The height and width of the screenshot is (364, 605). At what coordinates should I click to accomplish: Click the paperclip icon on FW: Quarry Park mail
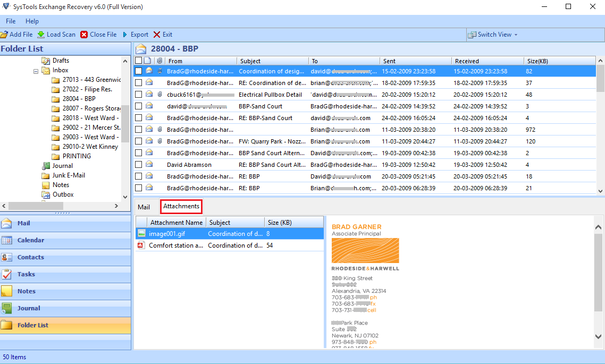point(159,141)
